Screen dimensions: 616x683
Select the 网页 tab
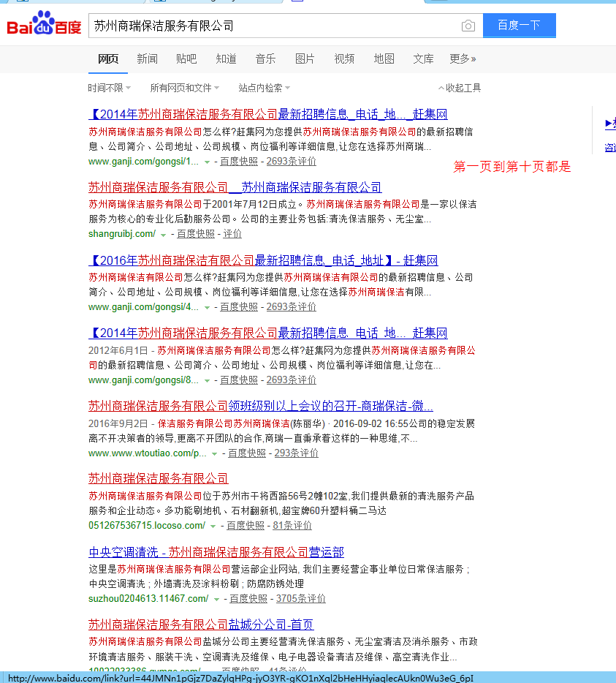pyautogui.click(x=108, y=59)
